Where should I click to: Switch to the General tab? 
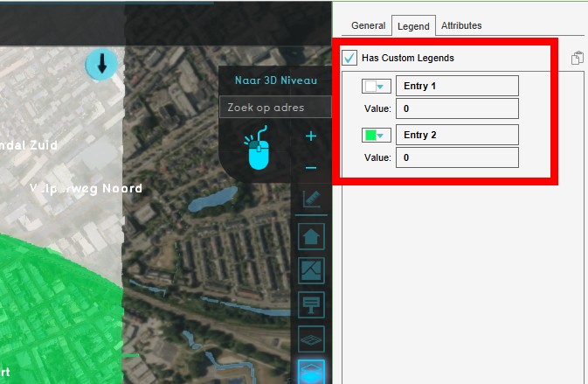pos(368,26)
